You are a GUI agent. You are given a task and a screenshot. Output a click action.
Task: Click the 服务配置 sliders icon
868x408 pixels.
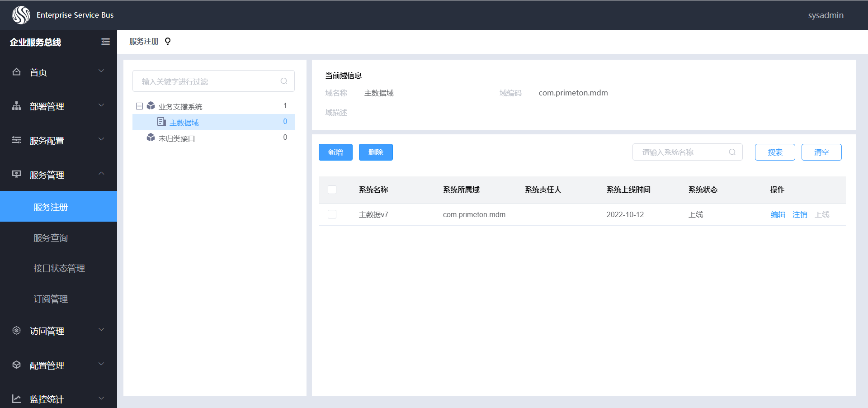coord(17,140)
